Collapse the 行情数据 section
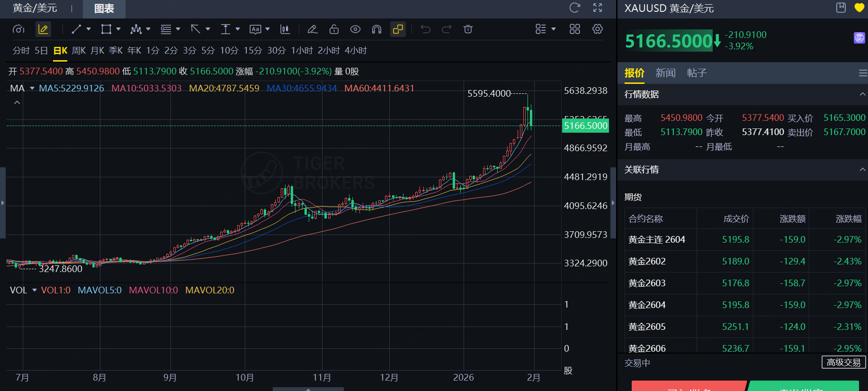This screenshot has width=868, height=391. pos(862,94)
